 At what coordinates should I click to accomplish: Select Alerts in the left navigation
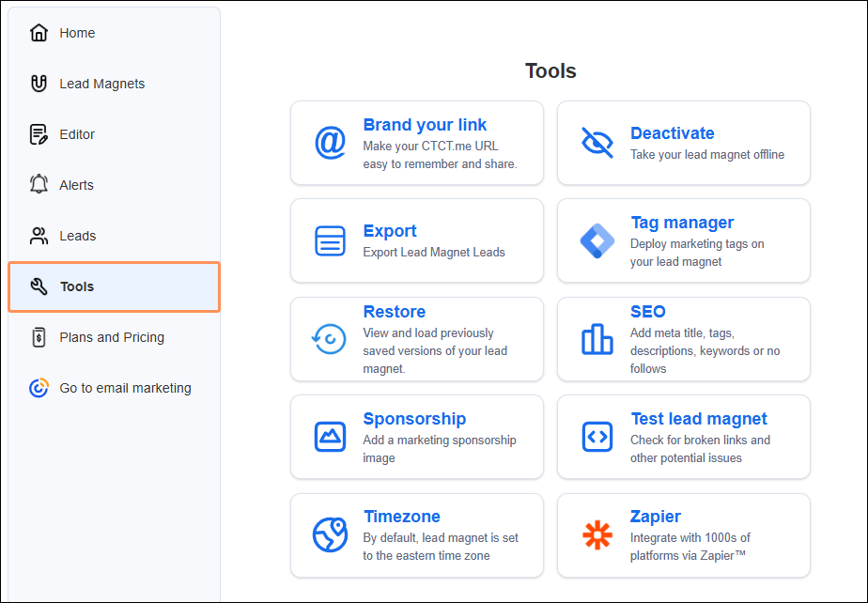pos(76,185)
